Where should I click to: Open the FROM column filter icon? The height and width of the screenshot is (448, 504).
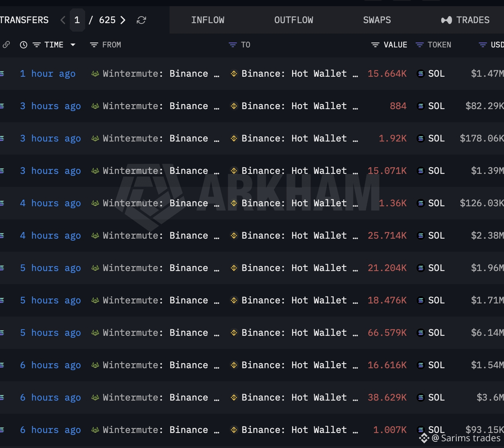pos(94,45)
